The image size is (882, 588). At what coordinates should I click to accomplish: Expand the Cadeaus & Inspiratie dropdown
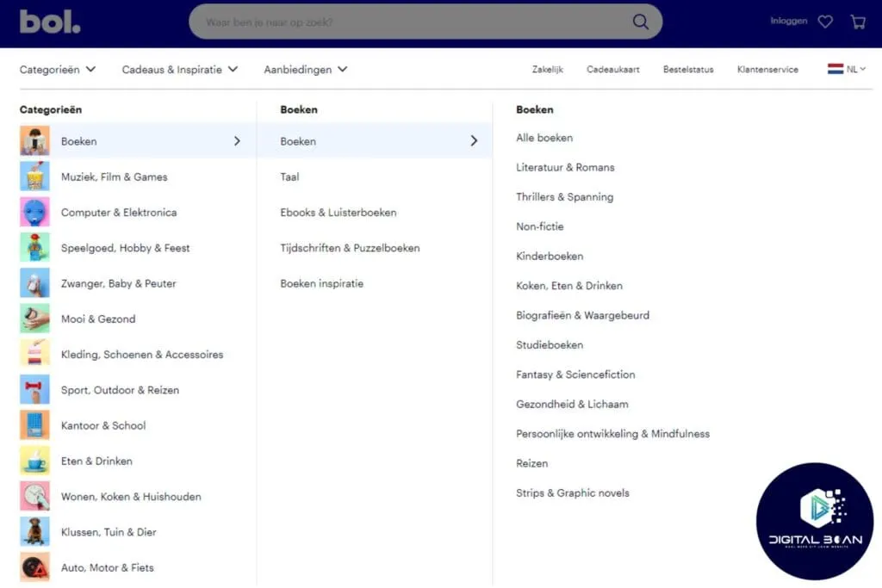point(180,70)
